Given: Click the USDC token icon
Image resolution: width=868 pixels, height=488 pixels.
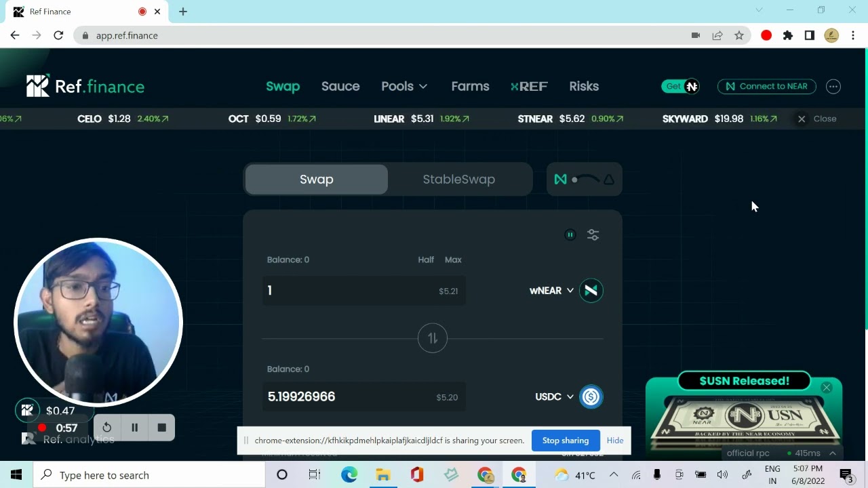Looking at the screenshot, I should click(x=591, y=396).
